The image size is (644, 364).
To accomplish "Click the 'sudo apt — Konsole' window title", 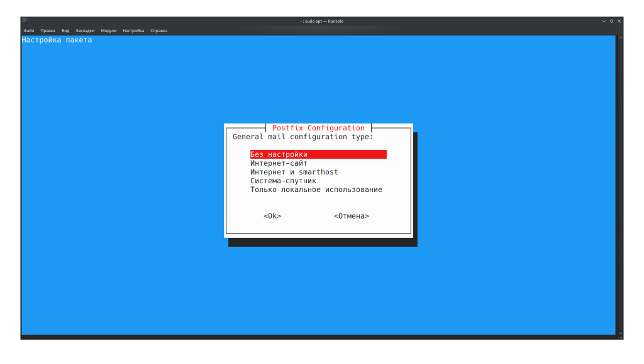I will (322, 21).
